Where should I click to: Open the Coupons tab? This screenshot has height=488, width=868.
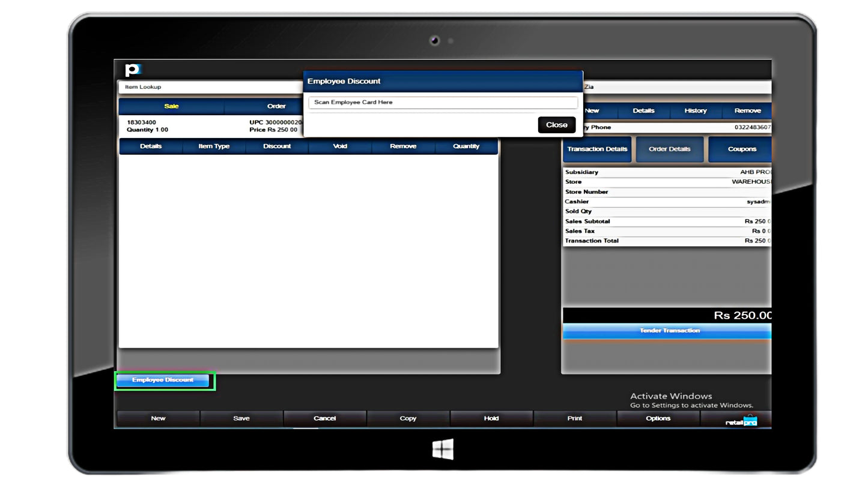pyautogui.click(x=741, y=149)
